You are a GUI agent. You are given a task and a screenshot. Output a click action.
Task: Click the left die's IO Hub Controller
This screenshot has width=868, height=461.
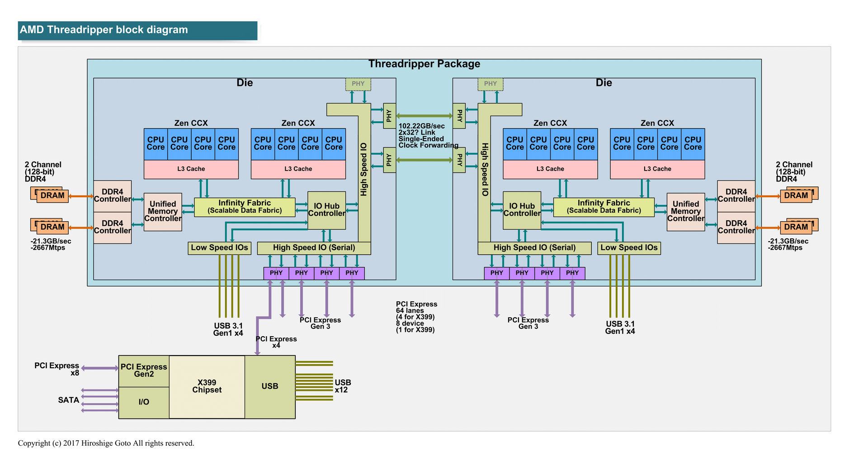[x=326, y=210]
